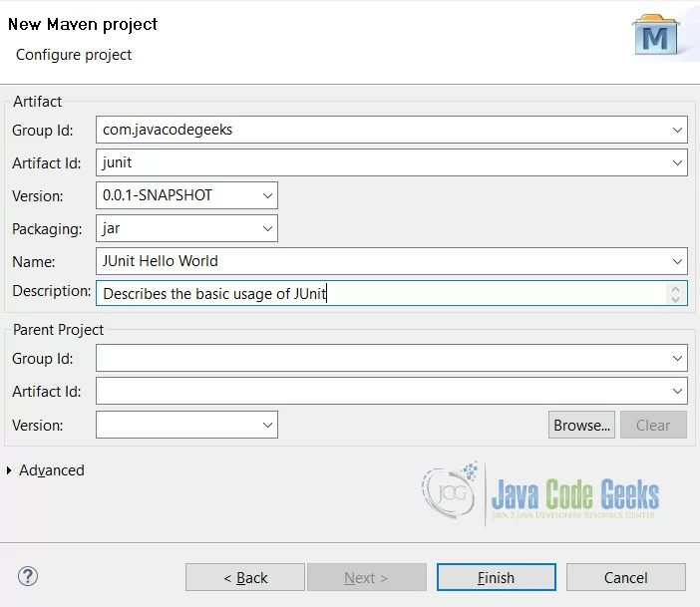Viewport: 700px width, 607px height.
Task: Open the Packaging jar dropdown
Action: 267,228
